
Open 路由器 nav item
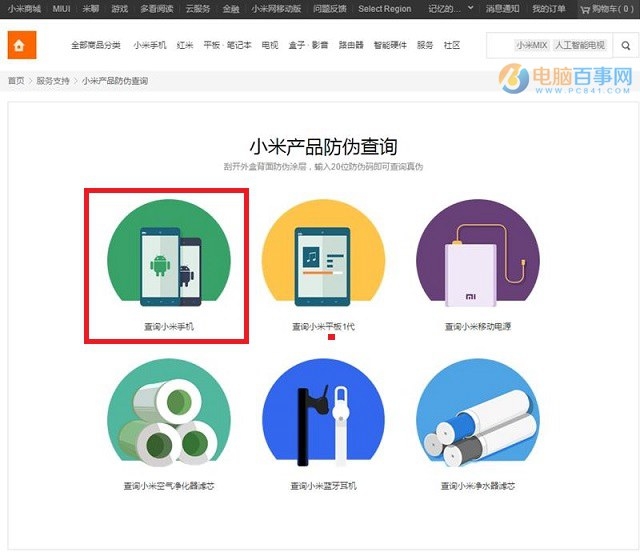[351, 45]
